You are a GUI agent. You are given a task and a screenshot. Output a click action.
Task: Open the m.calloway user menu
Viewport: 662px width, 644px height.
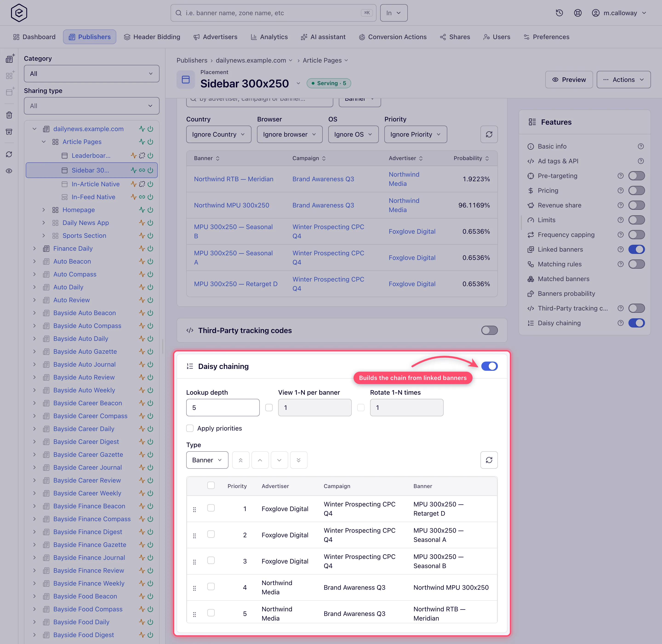(x=619, y=13)
